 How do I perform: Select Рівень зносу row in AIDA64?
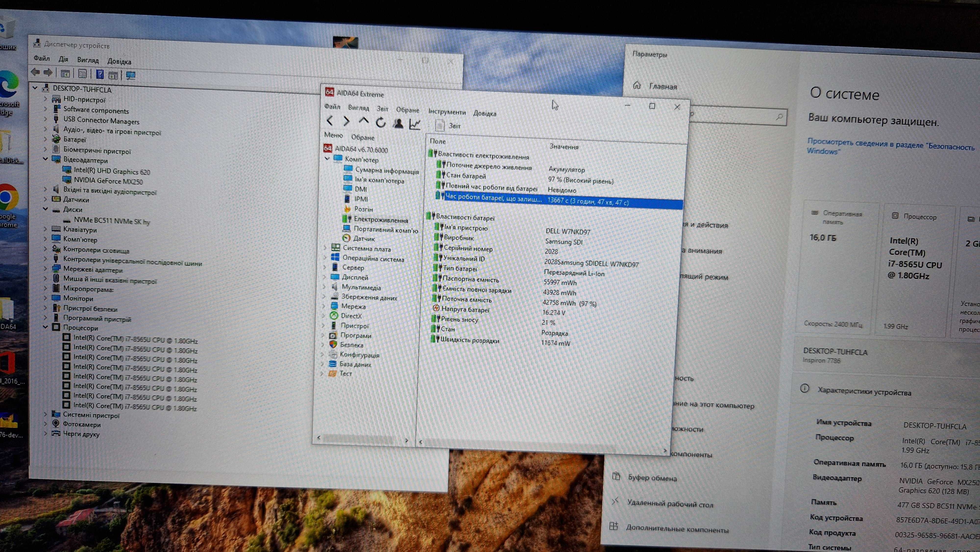459,319
